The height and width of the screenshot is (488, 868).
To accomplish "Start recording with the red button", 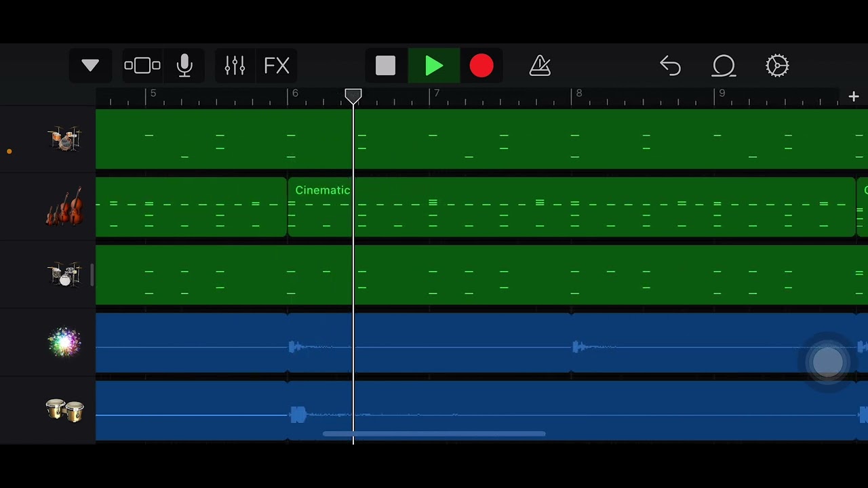I will point(481,66).
